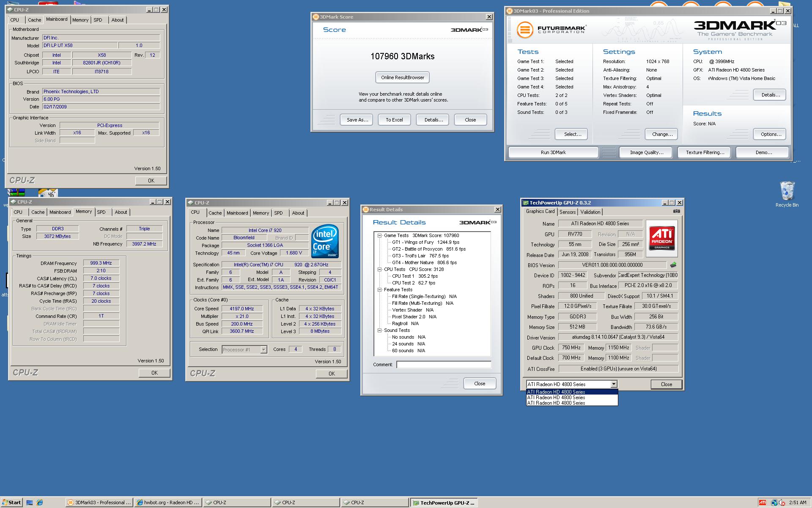
Task: Open the GPU selection dropdown arrow in GPU-Z
Action: [x=614, y=384]
